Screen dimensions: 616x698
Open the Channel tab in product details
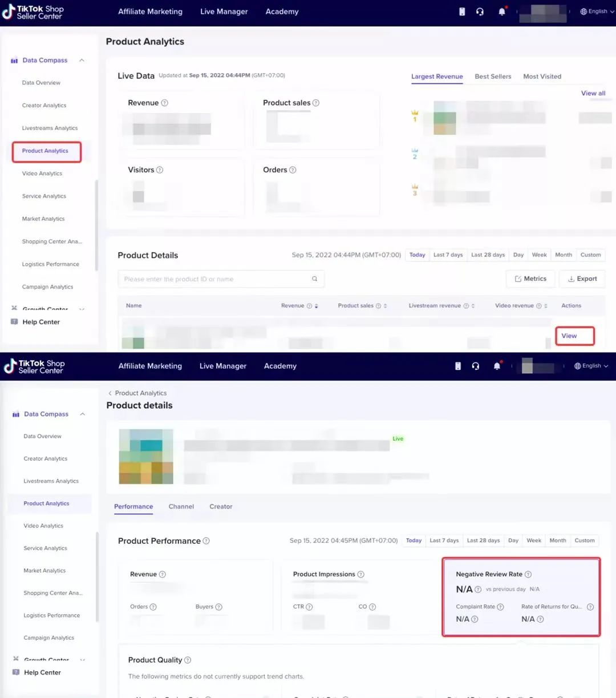tap(181, 507)
